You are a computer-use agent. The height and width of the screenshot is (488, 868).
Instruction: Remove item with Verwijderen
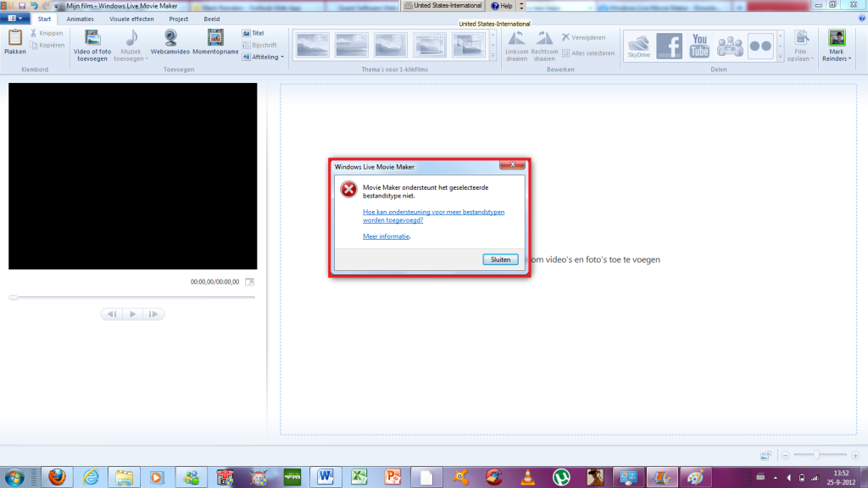pyautogui.click(x=583, y=37)
